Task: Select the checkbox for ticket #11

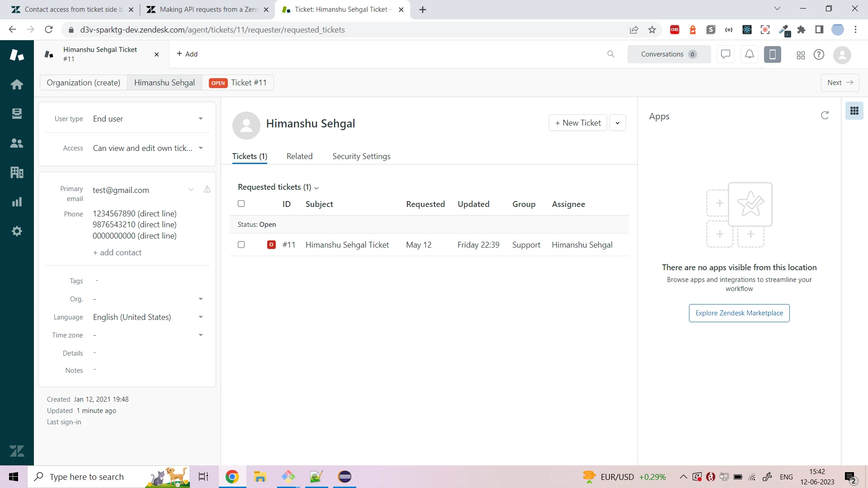Action: click(x=241, y=244)
